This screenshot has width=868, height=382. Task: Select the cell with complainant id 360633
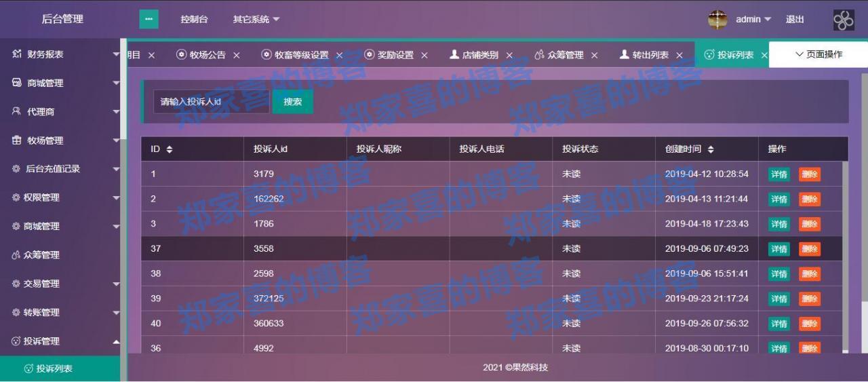295,324
